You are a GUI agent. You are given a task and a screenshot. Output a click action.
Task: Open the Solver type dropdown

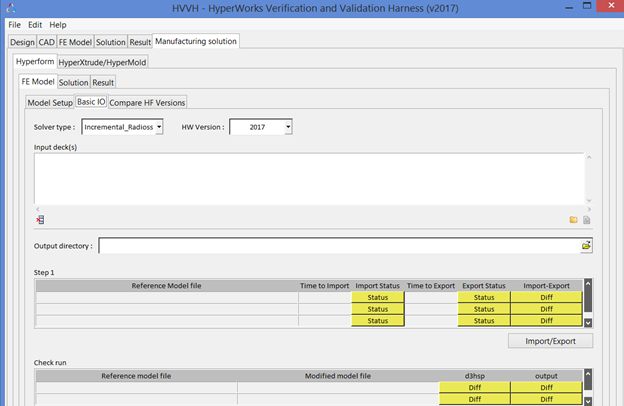122,127
